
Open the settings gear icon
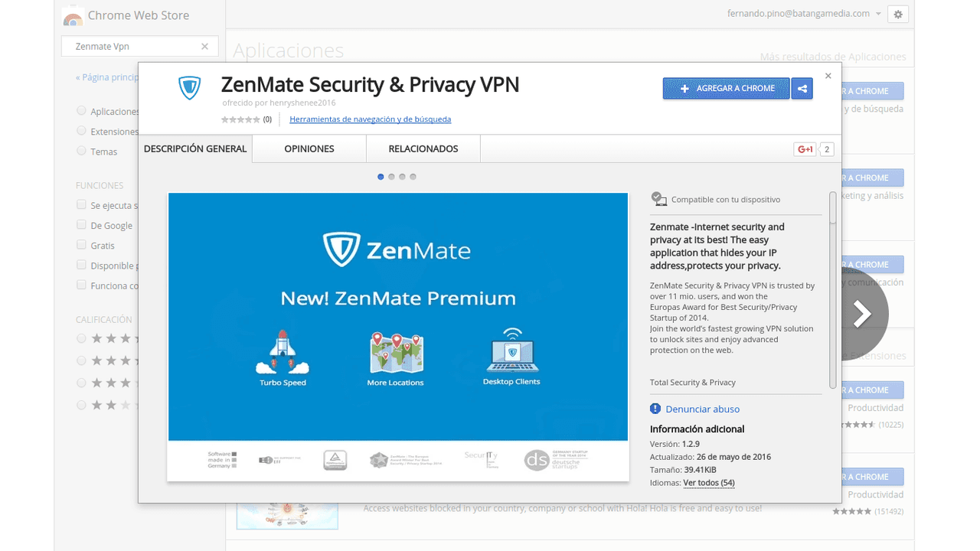point(898,15)
